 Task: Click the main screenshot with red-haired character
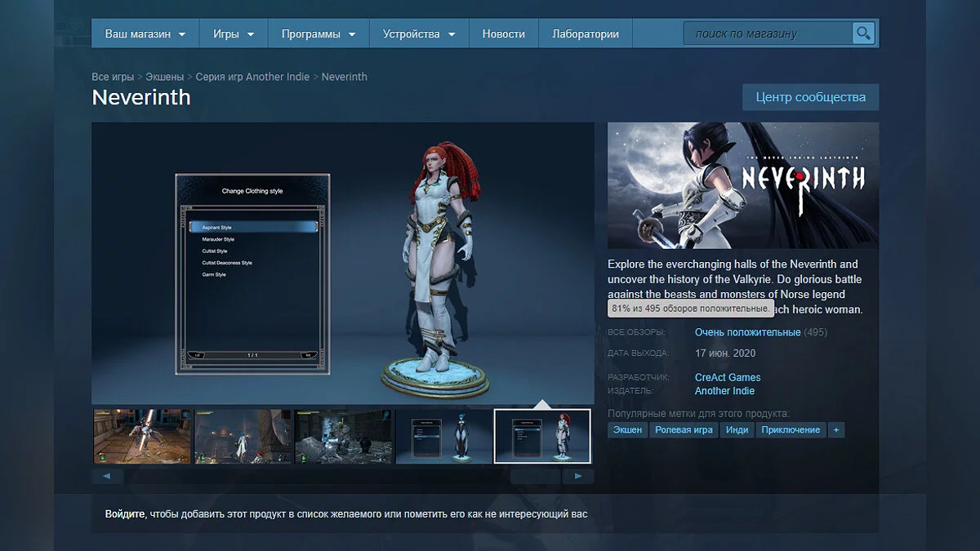pyautogui.click(x=343, y=263)
